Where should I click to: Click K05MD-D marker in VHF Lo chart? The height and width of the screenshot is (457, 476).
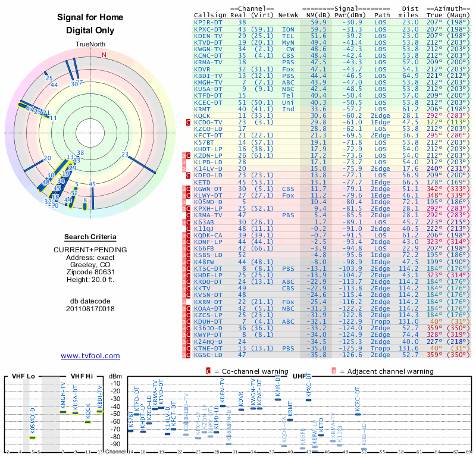[x=33, y=437]
